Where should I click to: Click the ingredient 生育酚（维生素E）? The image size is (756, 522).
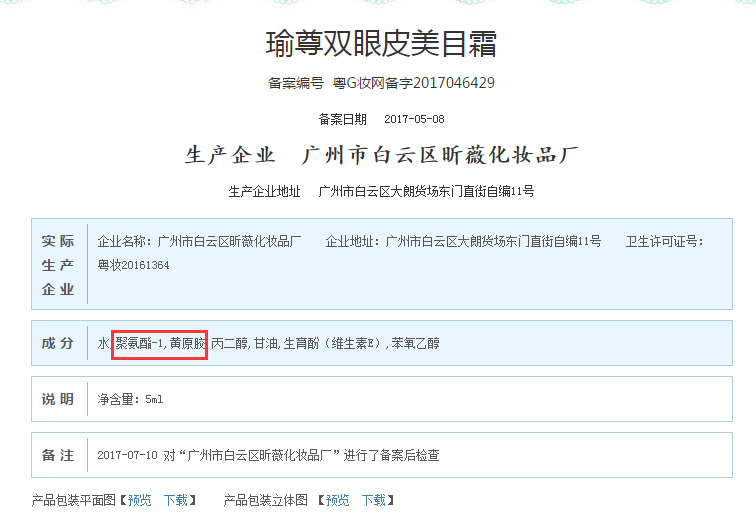[335, 343]
